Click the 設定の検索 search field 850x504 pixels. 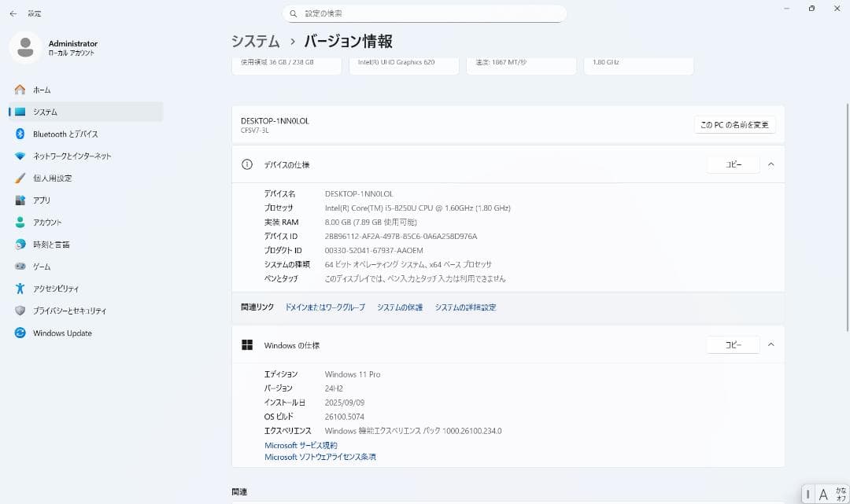425,13
